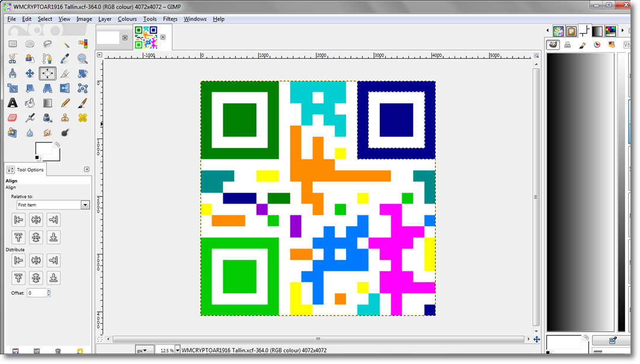Select the Ellipse Select tool
The width and height of the screenshot is (640, 364).
[30, 44]
